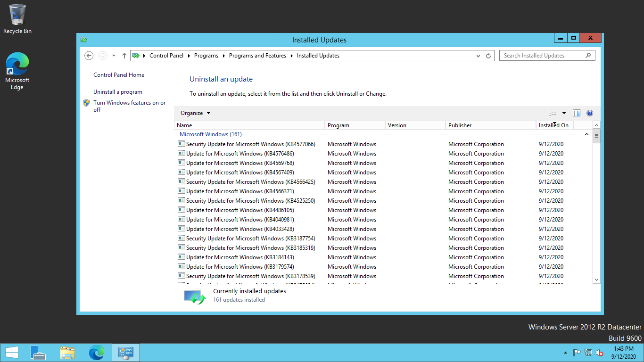The width and height of the screenshot is (644, 362).
Task: Click the icon beside KB4577066 update
Action: (x=181, y=144)
